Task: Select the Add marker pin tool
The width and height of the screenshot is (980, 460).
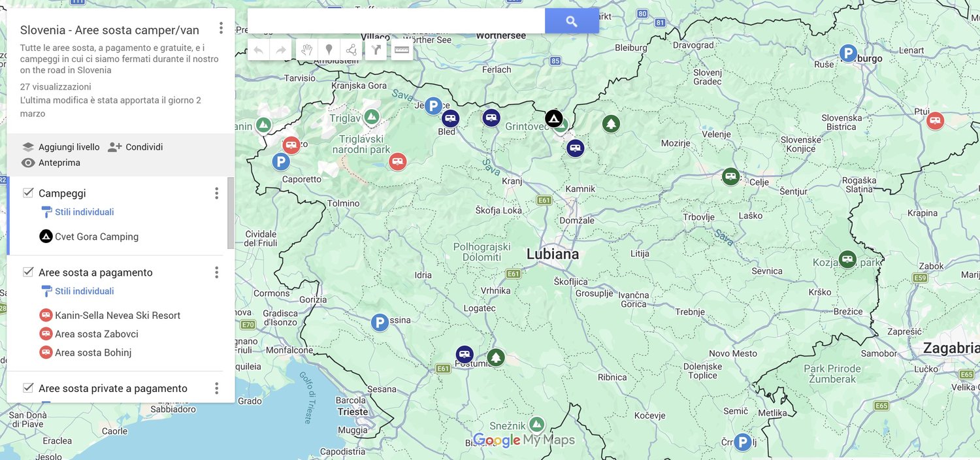Action: 329,50
